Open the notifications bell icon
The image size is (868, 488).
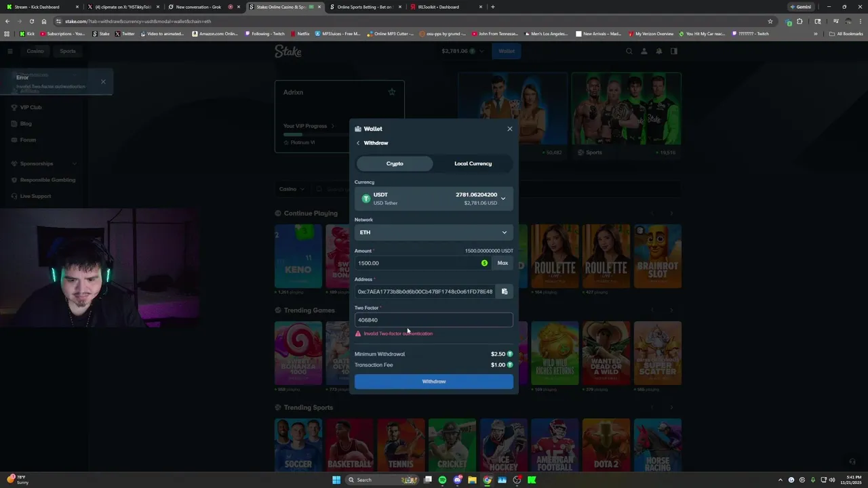[658, 51]
